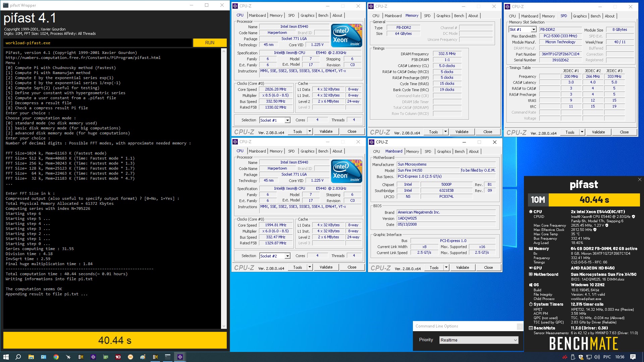The image size is (644, 362).
Task: Switch to Graphics tab in SPD CPU-Z window
Action: pyautogui.click(x=580, y=16)
